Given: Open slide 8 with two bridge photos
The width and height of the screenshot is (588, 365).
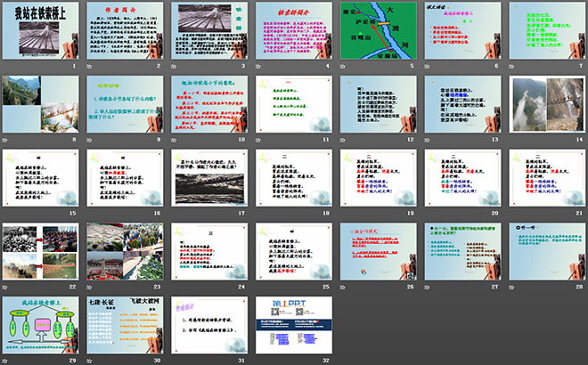Looking at the screenshot, I should pyautogui.click(x=39, y=105).
